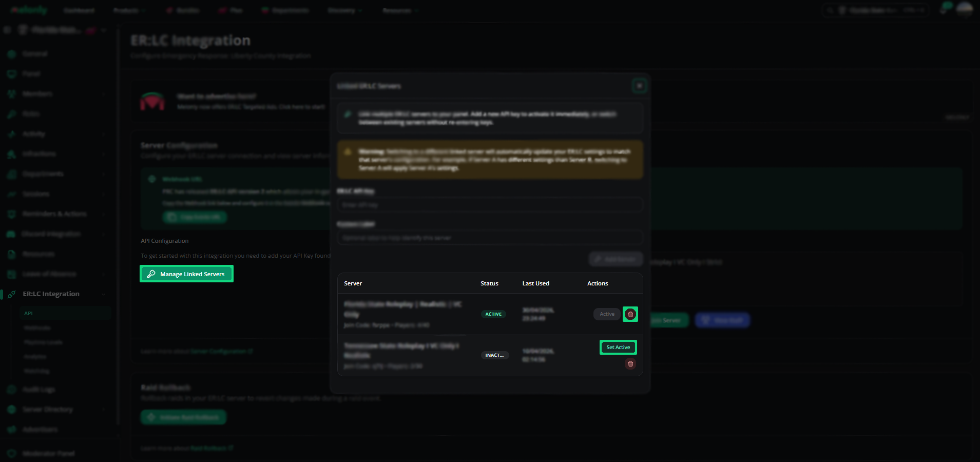Expand the Reminders & Actions chevron
The width and height of the screenshot is (980, 462).
click(104, 214)
